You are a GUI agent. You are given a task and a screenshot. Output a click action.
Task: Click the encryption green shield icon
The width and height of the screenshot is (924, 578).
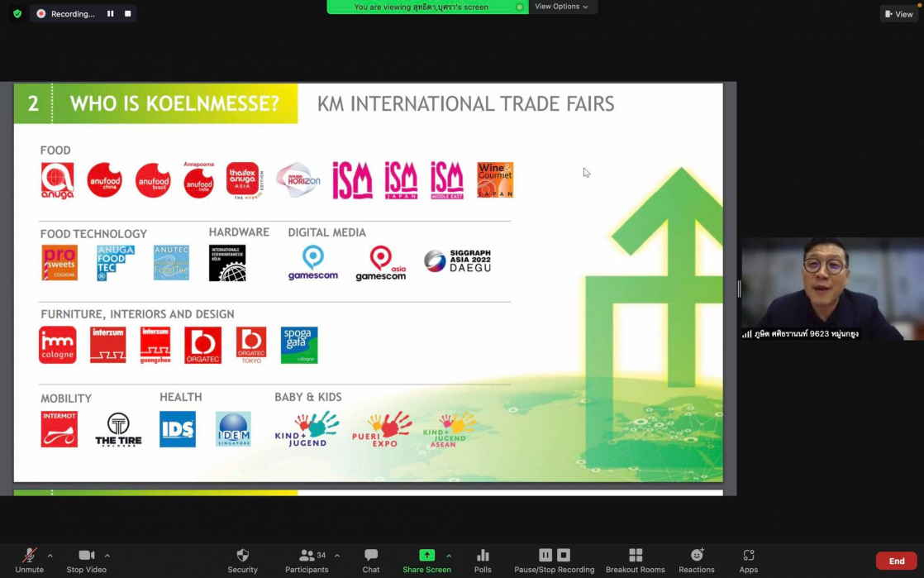[17, 14]
